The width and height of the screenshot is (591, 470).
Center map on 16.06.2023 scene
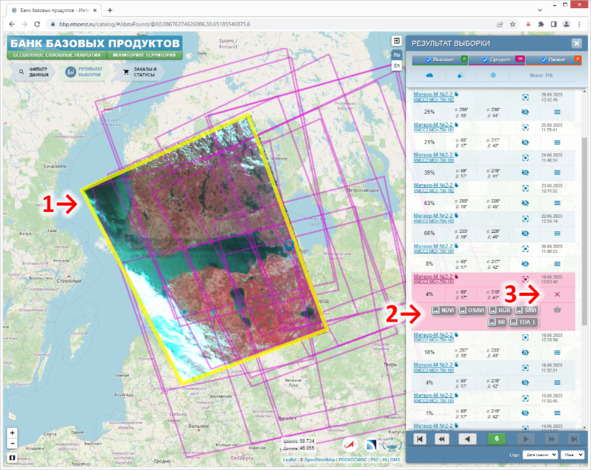[525, 368]
